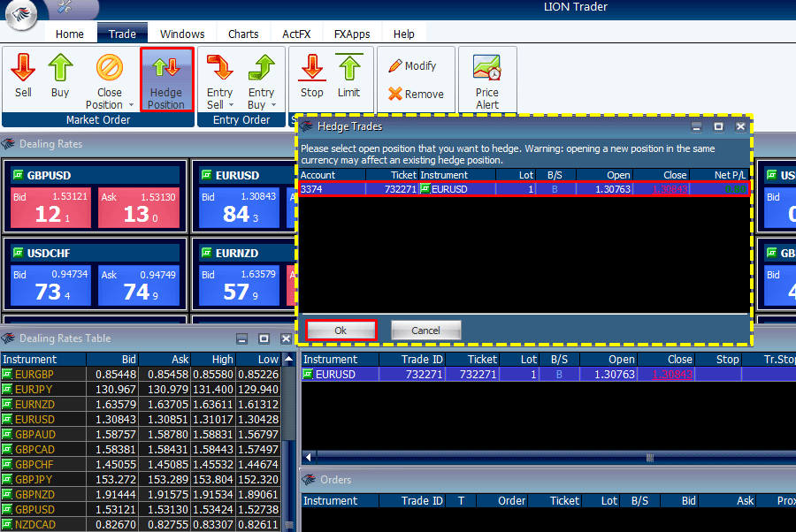Sort Hedge Trades by Account column
Viewport: 796px width, 532px height.
click(x=333, y=175)
